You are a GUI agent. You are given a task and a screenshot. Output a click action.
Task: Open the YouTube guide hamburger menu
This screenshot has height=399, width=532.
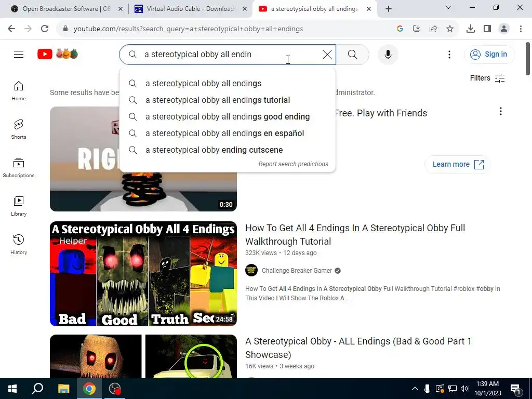point(19,54)
